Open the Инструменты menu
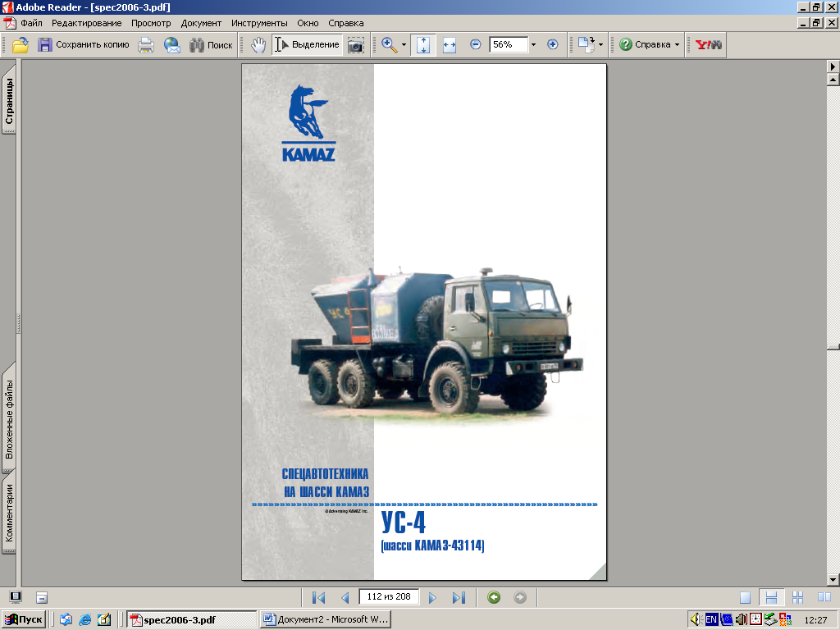Image resolution: width=840 pixels, height=630 pixels. [259, 23]
